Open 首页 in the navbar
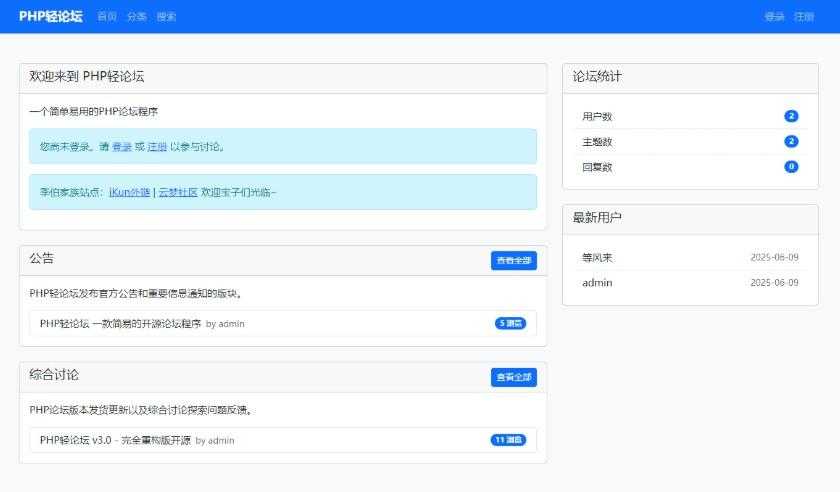840x492 pixels. [x=107, y=17]
